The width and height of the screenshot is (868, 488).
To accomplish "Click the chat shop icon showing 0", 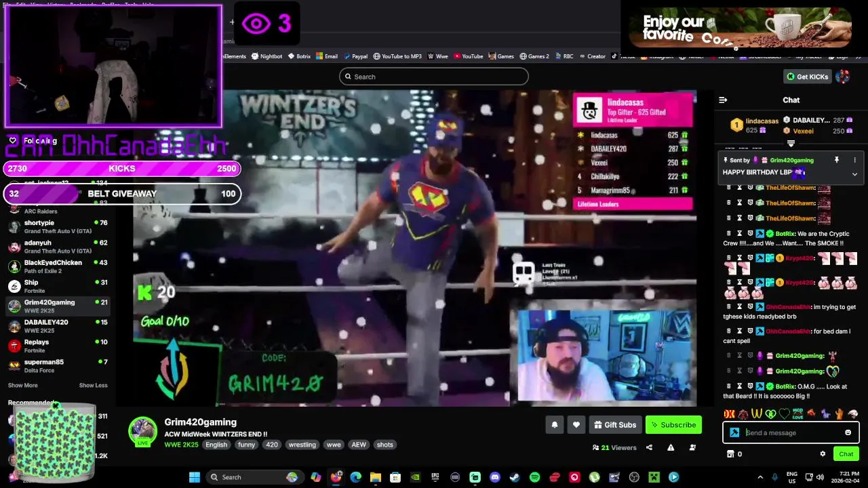I will (x=734, y=454).
